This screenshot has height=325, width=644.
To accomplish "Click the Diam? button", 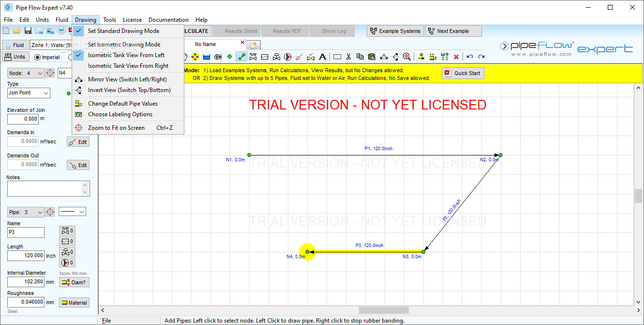I will point(74,282).
